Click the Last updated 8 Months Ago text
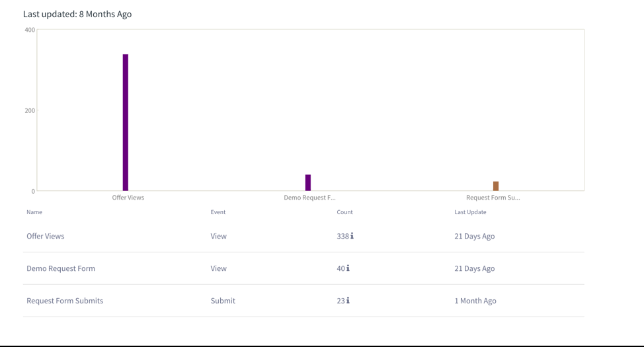 77,14
